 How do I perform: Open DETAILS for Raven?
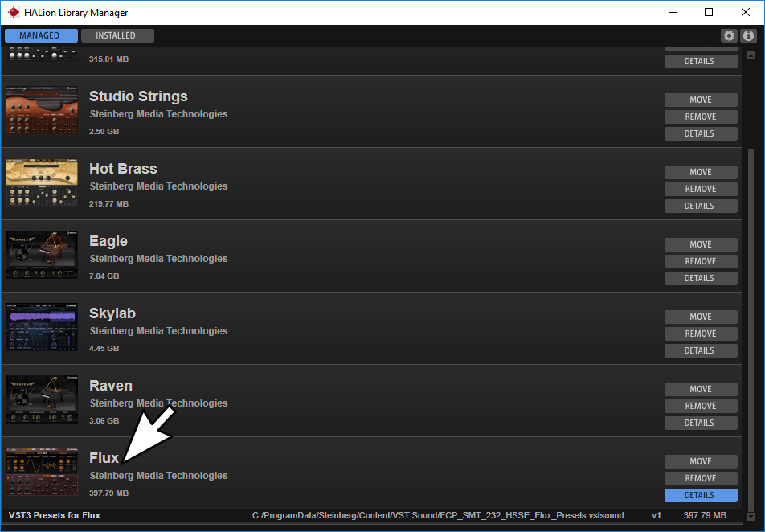point(701,423)
